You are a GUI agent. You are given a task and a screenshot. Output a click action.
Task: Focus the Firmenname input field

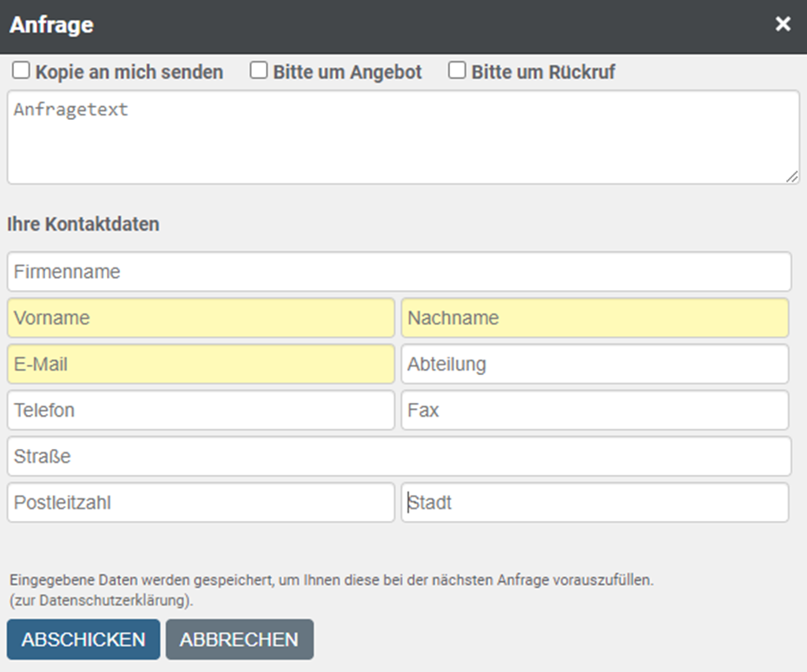click(x=399, y=272)
